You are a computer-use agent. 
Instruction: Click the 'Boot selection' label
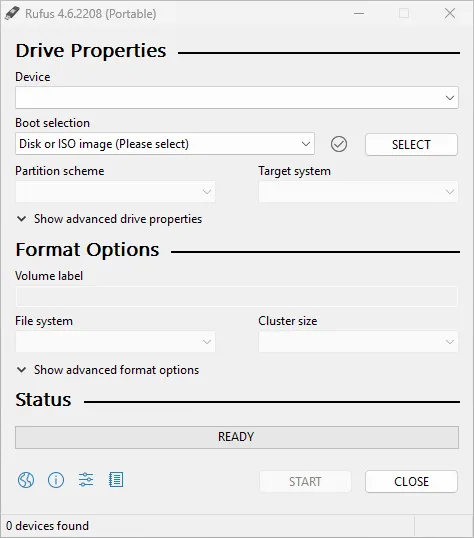(53, 123)
